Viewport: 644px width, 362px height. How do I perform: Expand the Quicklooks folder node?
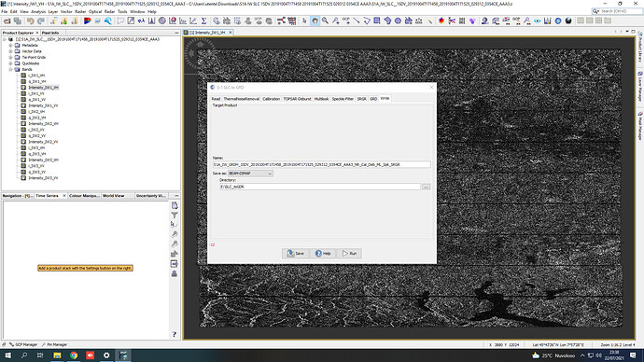click(x=11, y=63)
